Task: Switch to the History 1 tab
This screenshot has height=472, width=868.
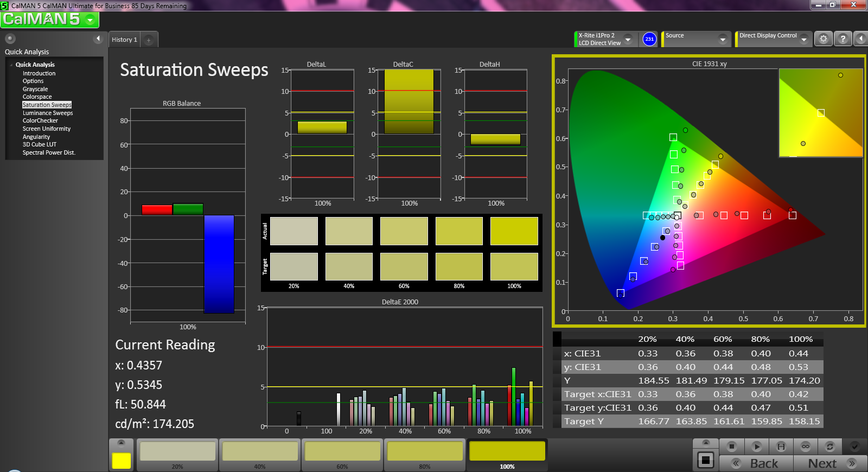Action: (x=124, y=40)
